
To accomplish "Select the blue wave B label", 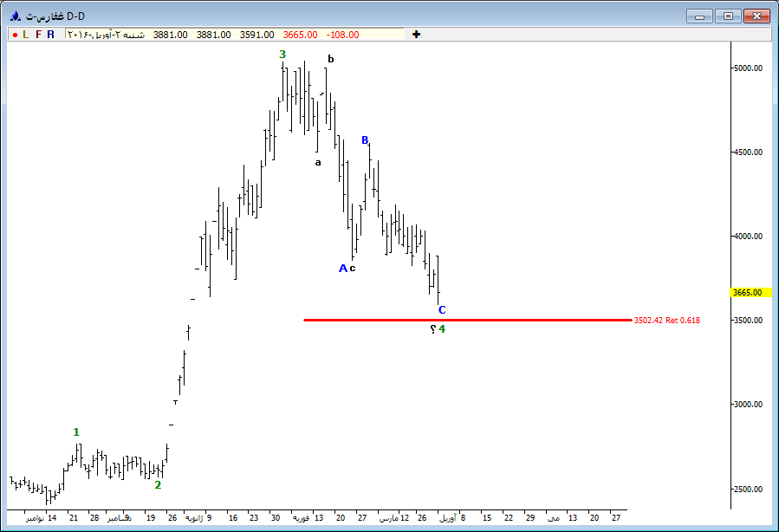I will click(365, 140).
